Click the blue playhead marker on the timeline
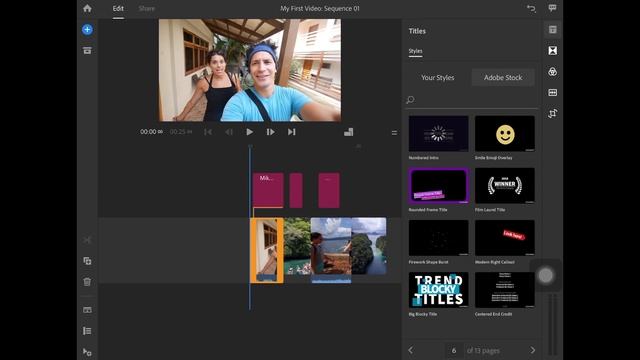Image resolution: width=640 pixels, height=360 pixels. click(x=250, y=147)
